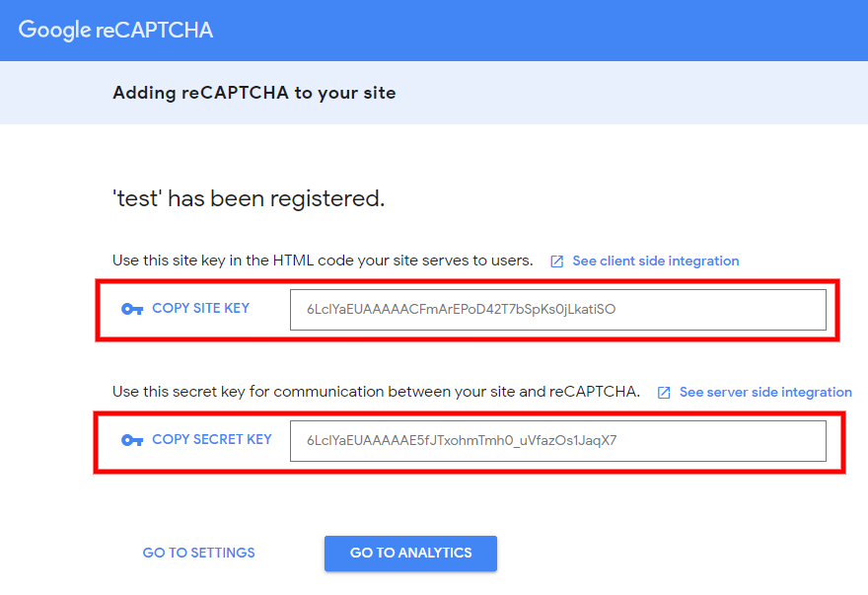Click the external-link icon before server side integration
868x595 pixels.
pyautogui.click(x=664, y=393)
